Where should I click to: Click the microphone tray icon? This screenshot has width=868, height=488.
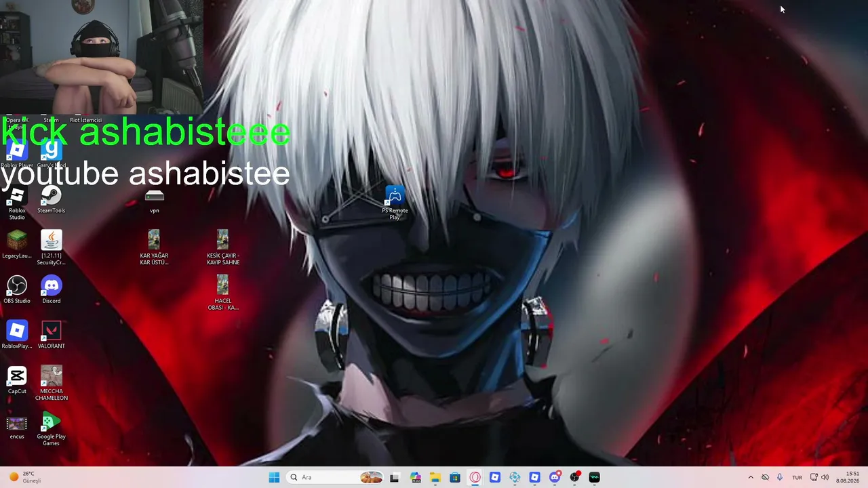coord(781,477)
